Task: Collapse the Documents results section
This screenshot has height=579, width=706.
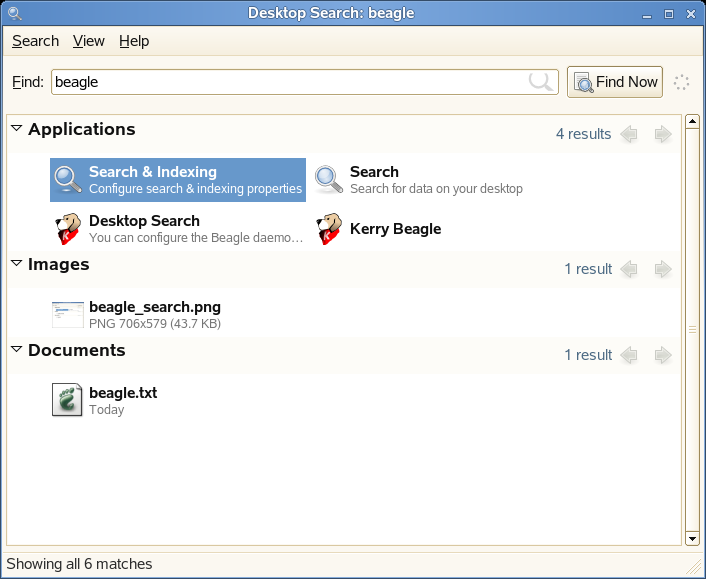Action: click(x=16, y=350)
